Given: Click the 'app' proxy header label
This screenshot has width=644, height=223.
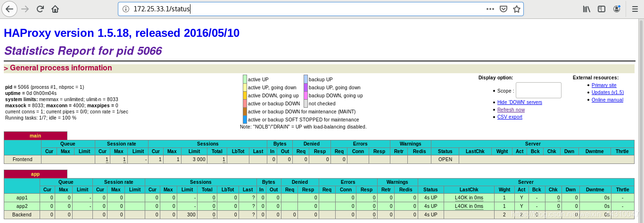Looking at the screenshot, I should coord(35,174).
